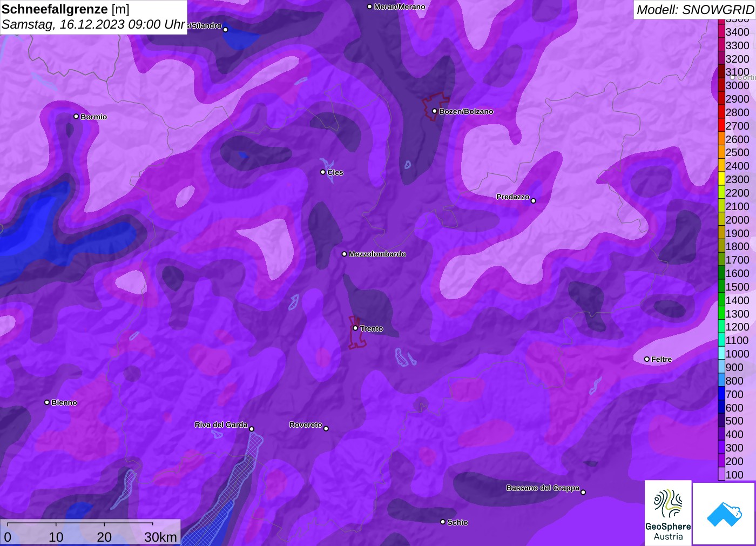Image resolution: width=756 pixels, height=546 pixels.
Task: Select the Cles city marker
Action: coord(323,172)
